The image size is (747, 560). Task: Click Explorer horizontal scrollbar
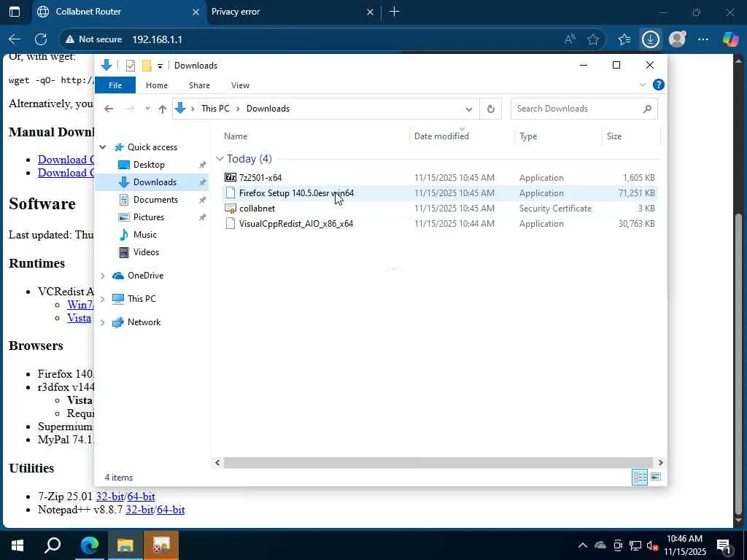[x=438, y=463]
